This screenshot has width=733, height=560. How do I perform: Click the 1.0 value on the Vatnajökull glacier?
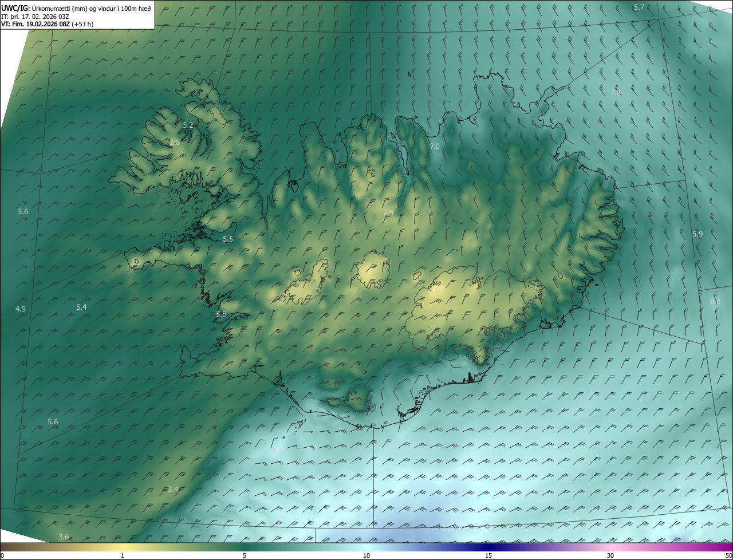pyautogui.click(x=435, y=290)
